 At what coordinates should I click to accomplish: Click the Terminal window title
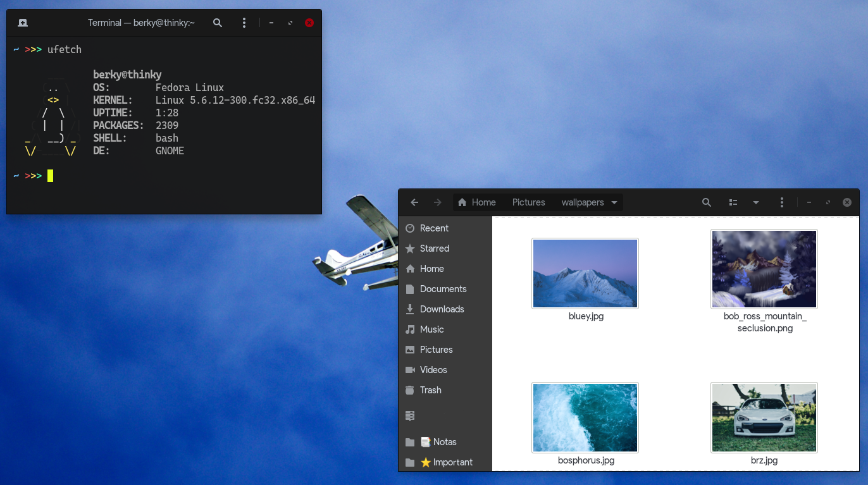141,23
